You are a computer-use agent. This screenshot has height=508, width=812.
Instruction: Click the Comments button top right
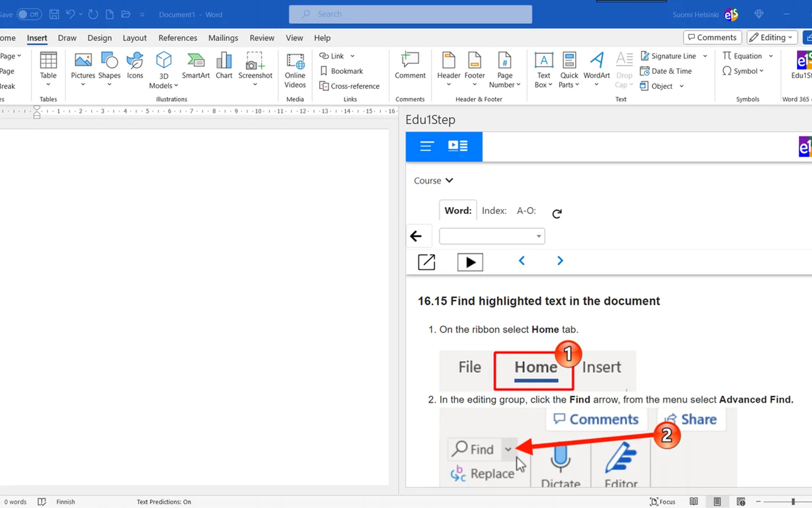[713, 38]
